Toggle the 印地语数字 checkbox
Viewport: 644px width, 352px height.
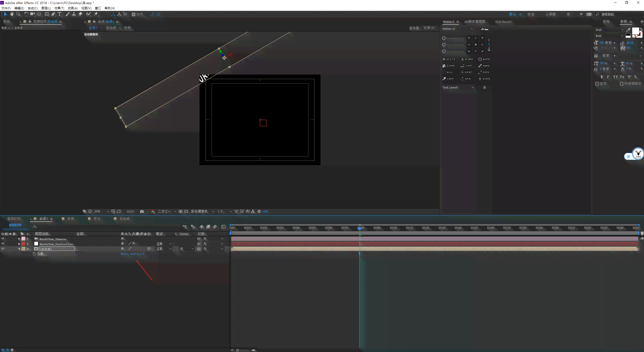(622, 84)
